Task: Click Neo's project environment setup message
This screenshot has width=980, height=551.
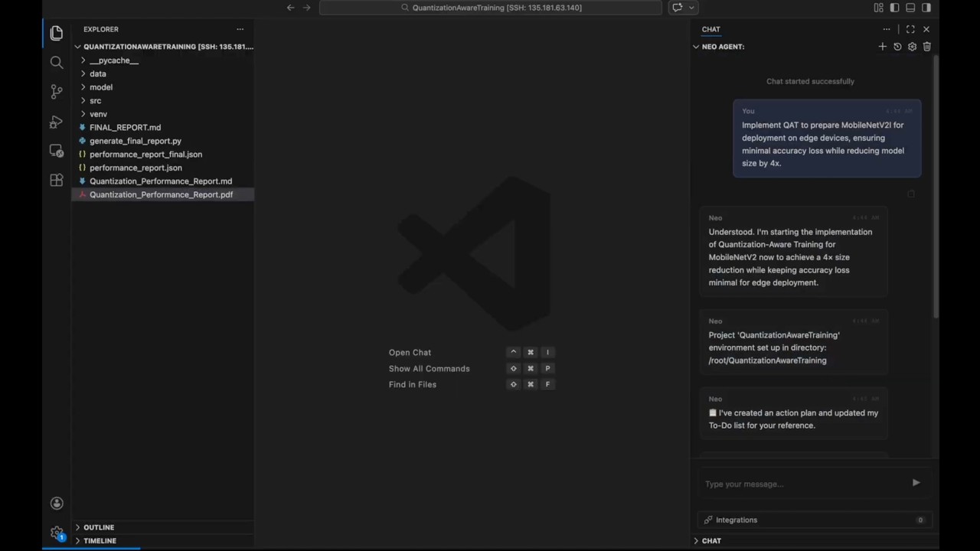Action: [793, 342]
